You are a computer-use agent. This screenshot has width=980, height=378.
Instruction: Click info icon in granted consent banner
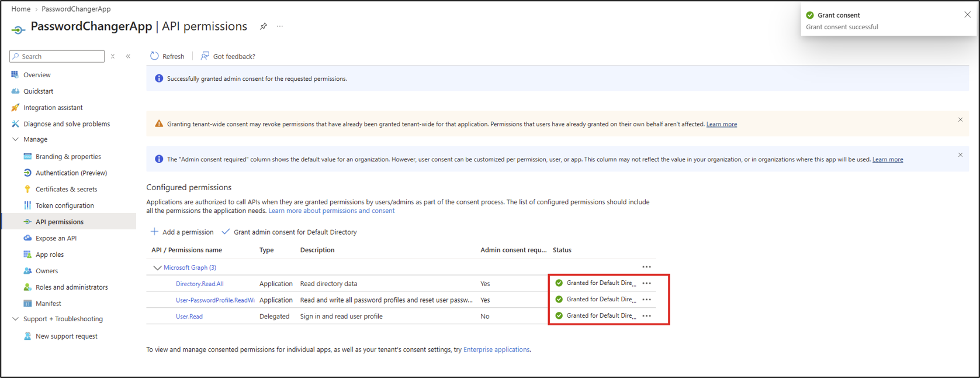pos(158,78)
